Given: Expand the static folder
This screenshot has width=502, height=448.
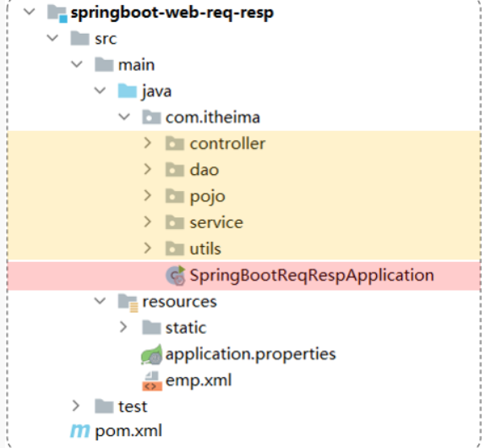Looking at the screenshot, I should point(123,327).
